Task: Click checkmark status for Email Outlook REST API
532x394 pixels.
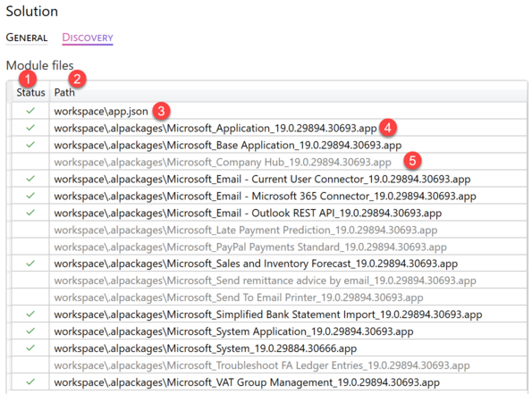Action: pos(30,213)
